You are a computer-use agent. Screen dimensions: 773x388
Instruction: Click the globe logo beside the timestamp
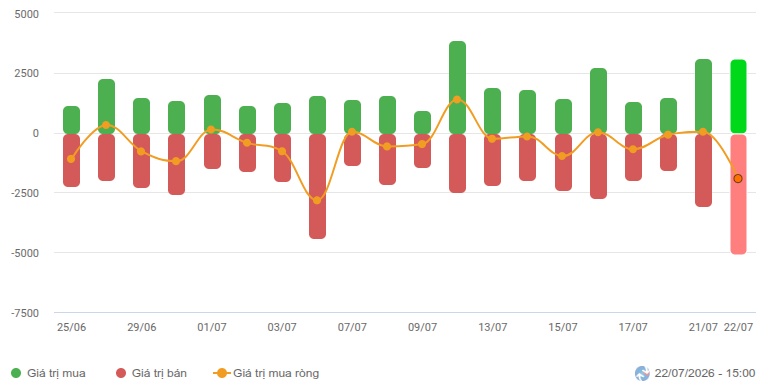coord(642,373)
